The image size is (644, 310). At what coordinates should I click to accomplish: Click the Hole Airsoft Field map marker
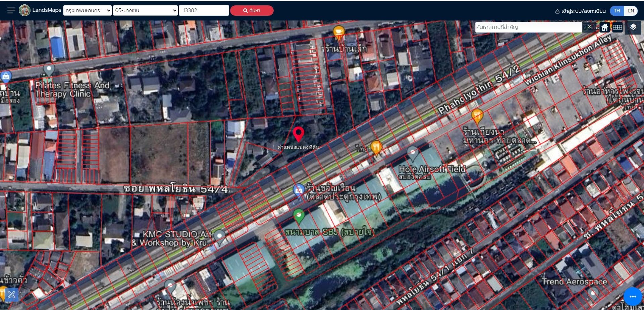tap(413, 153)
